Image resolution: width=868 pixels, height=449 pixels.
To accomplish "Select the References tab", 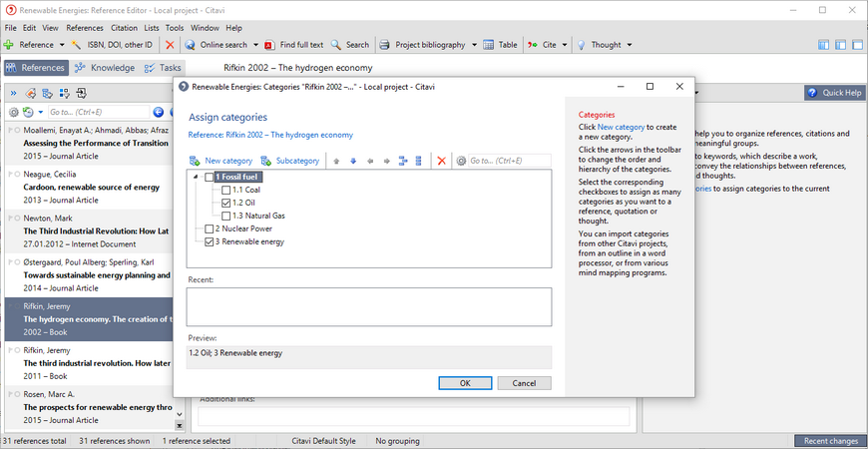I will point(36,68).
